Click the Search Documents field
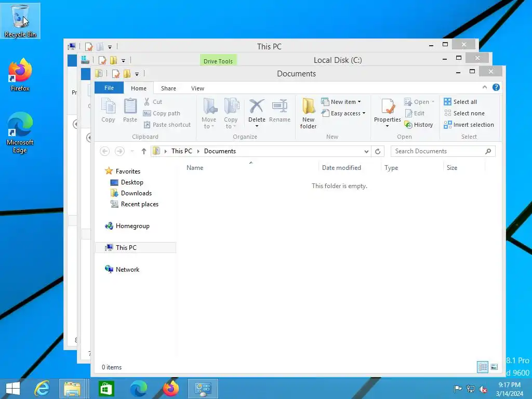This screenshot has height=399, width=532. (x=443, y=151)
